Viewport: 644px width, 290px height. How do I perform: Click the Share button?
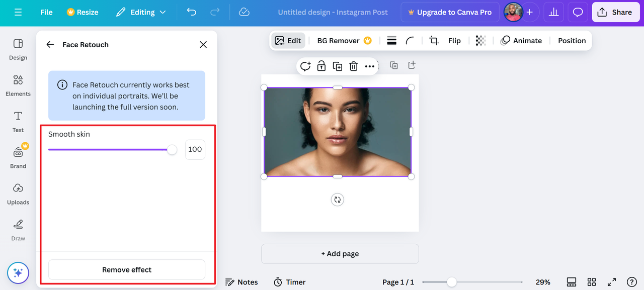pos(615,12)
